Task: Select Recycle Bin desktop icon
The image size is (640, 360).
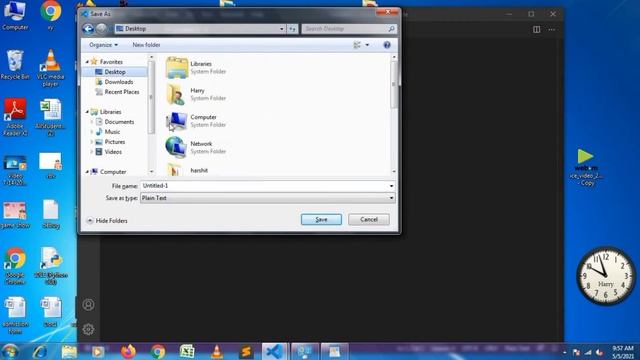Action: click(x=15, y=65)
